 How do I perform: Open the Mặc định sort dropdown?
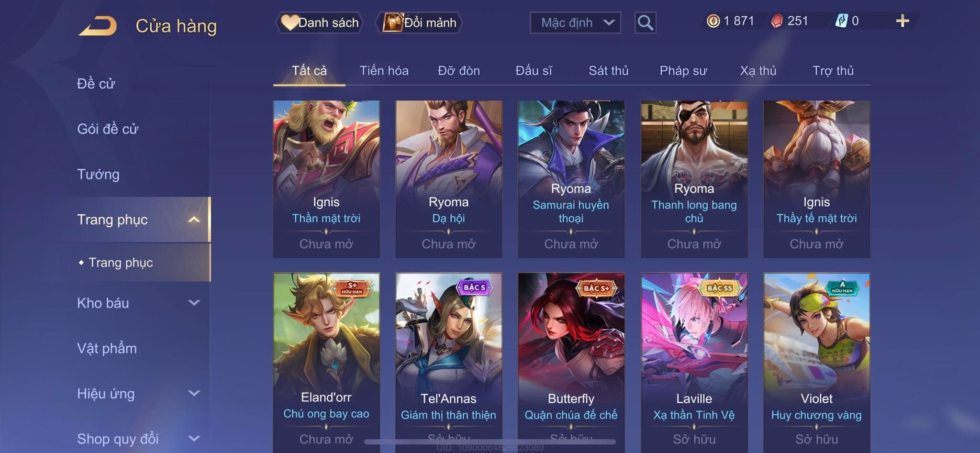(575, 22)
